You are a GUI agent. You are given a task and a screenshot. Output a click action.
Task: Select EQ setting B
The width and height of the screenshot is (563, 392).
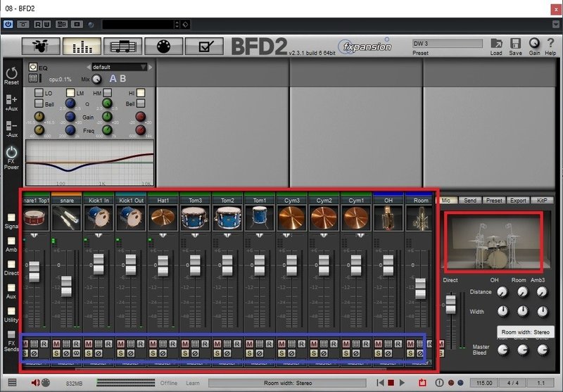tap(122, 79)
